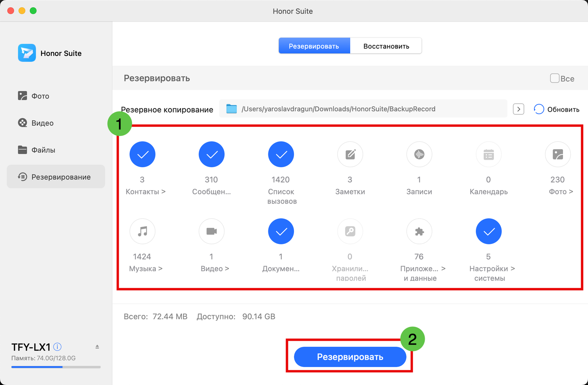This screenshot has width=588, height=385.
Task: Click the backup path field
Action: (363, 109)
